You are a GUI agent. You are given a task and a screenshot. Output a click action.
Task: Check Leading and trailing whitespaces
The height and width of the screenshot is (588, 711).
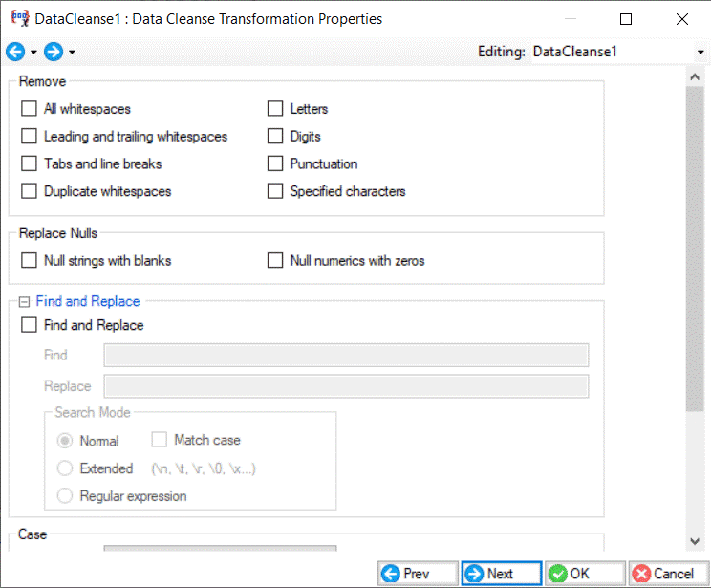(x=29, y=137)
